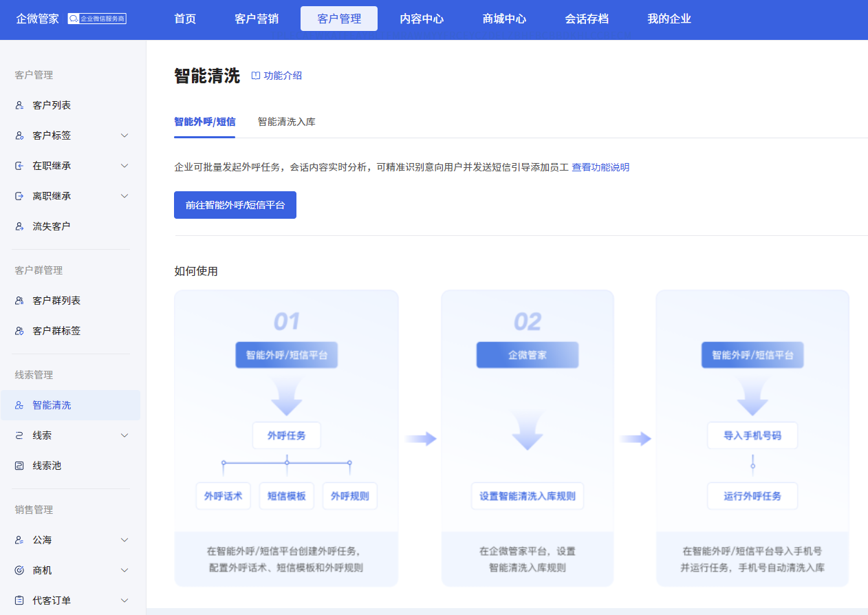The image size is (868, 615).
Task: Expand the 公海 chevron
Action: point(124,540)
